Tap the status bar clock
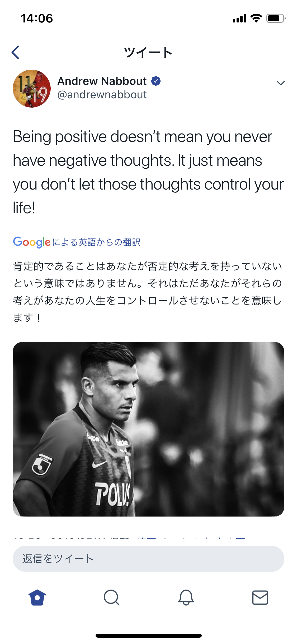Image resolution: width=297 pixels, height=644 pixels. pos(37,18)
